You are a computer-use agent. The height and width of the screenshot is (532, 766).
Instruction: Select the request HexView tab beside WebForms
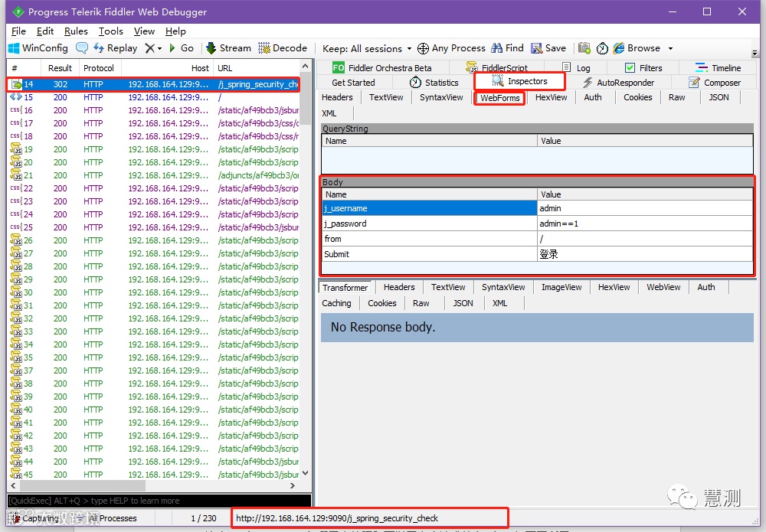[x=551, y=97]
